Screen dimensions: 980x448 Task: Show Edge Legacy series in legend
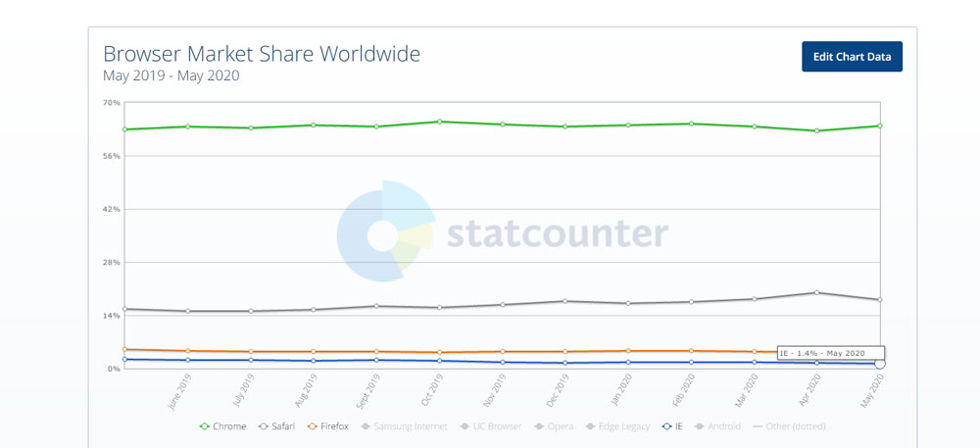tap(623, 426)
